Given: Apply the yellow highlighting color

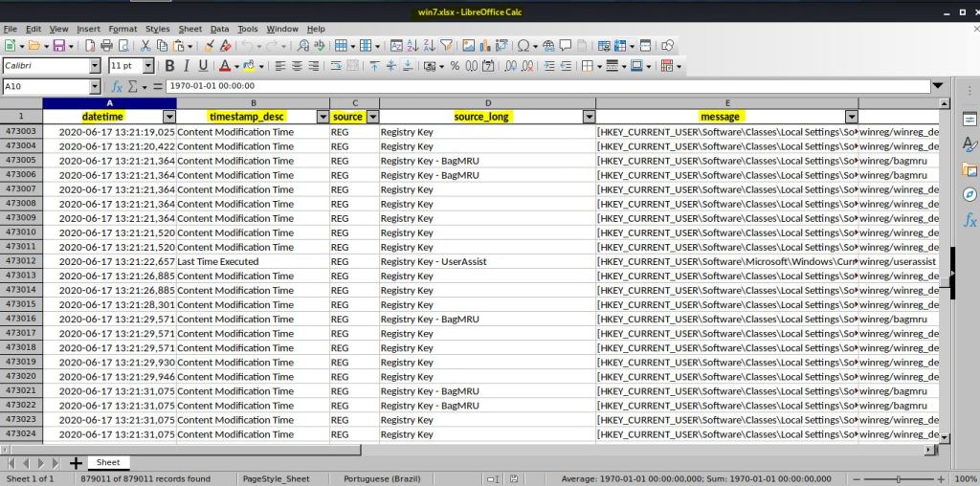Looking at the screenshot, I should (x=248, y=66).
